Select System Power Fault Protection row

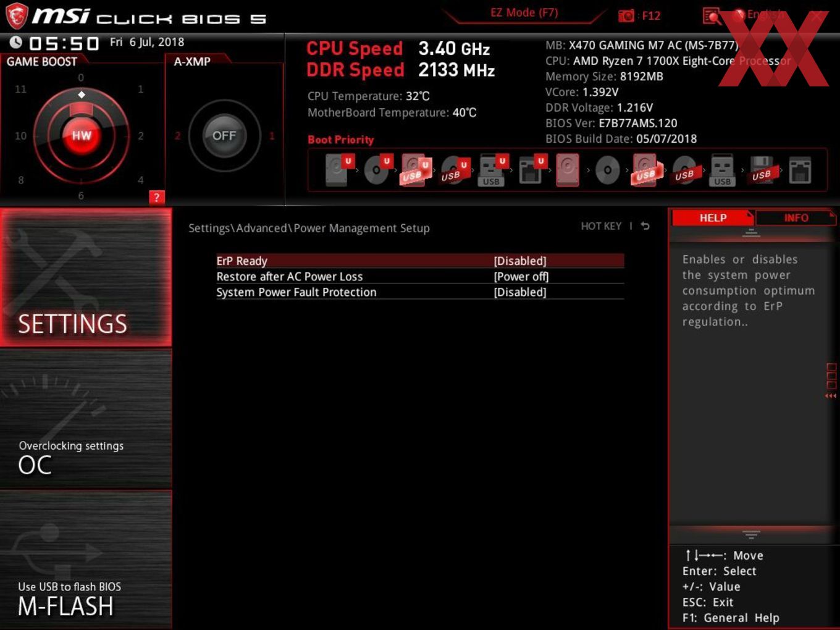(x=420, y=292)
